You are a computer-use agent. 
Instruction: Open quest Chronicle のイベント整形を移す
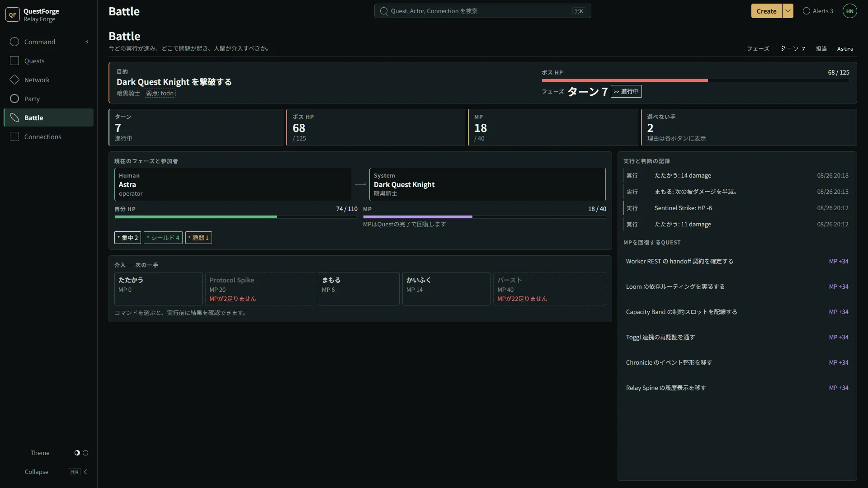(737, 362)
